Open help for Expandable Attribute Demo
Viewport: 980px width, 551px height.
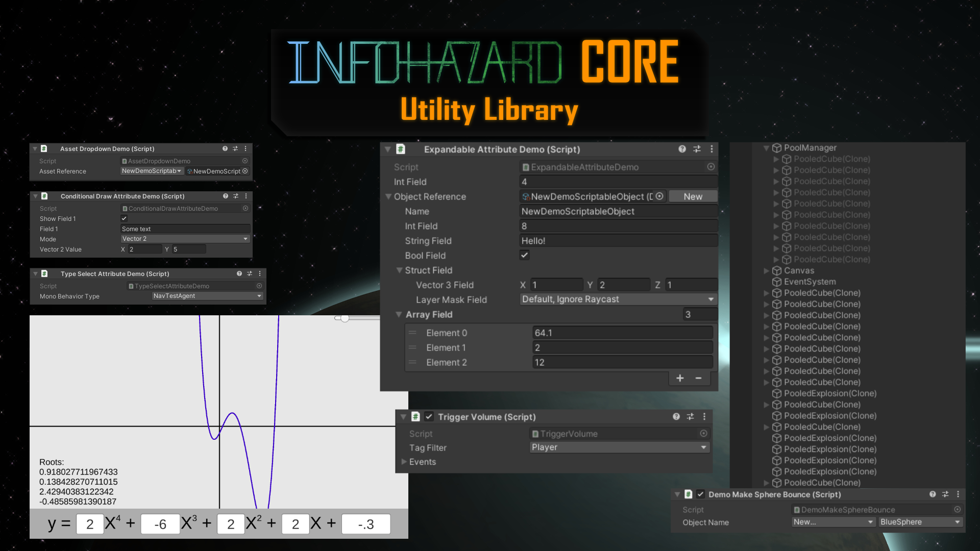(682, 149)
